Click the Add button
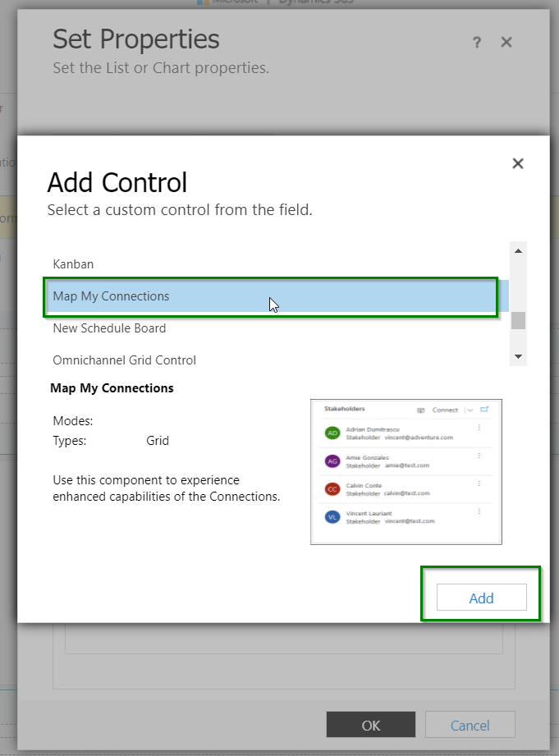Viewport: 559px width, 756px height. [x=481, y=598]
